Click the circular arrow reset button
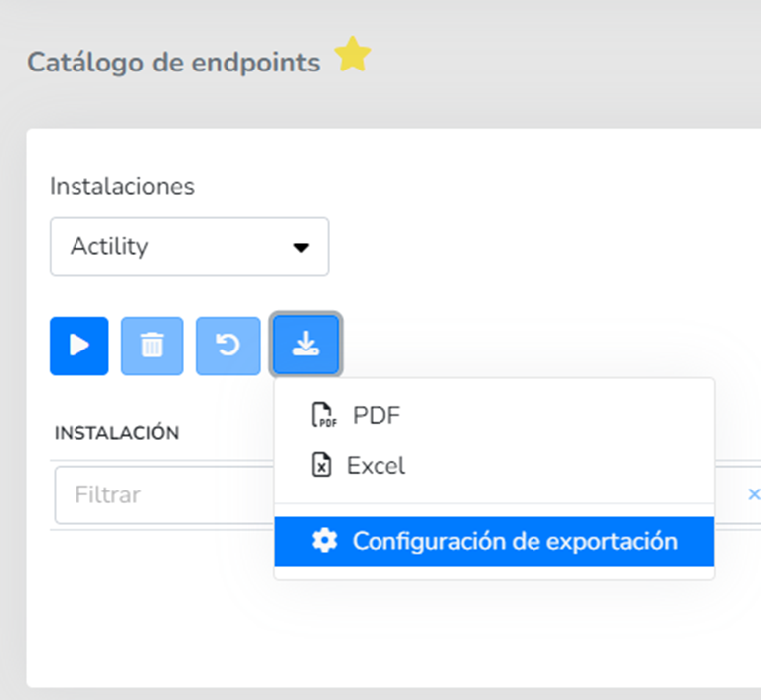Screen dimensions: 761x700 click(228, 346)
